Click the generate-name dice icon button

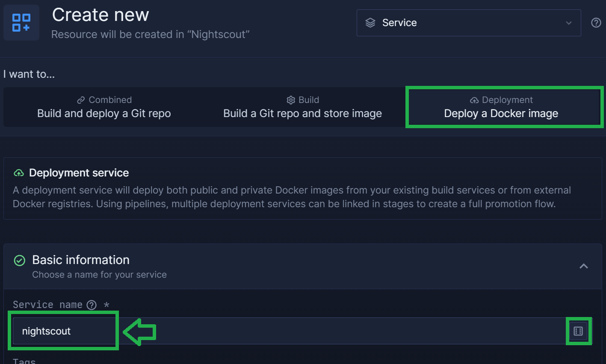[x=578, y=331]
